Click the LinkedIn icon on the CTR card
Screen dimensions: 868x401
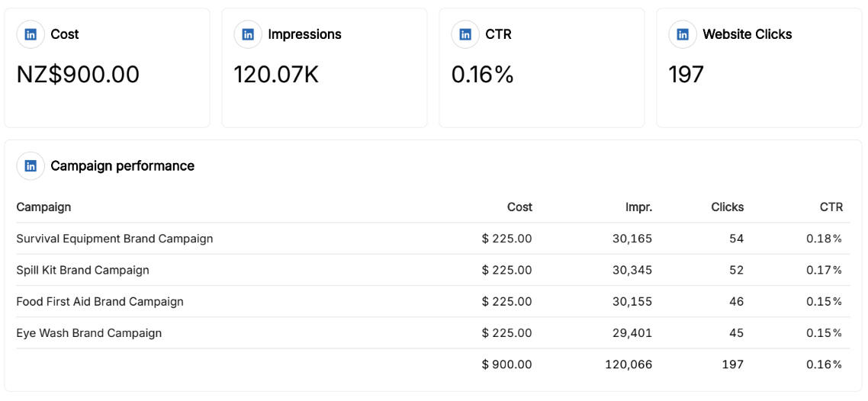point(465,34)
